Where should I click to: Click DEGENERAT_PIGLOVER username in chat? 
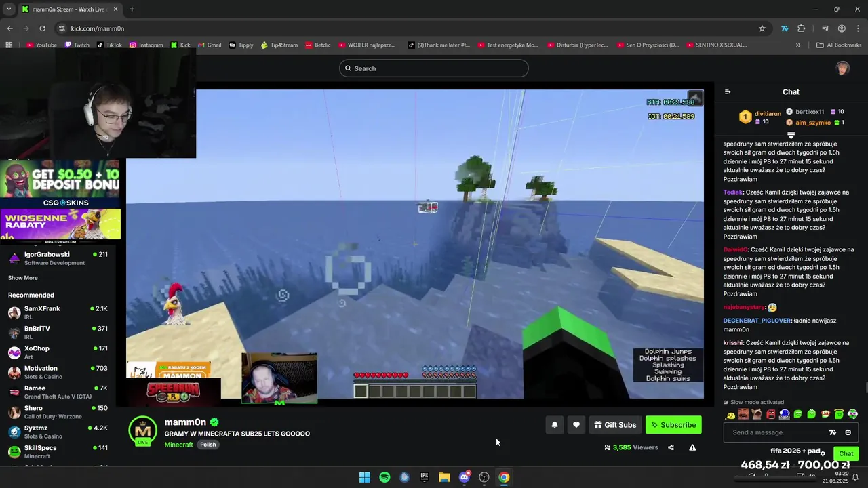click(757, 321)
